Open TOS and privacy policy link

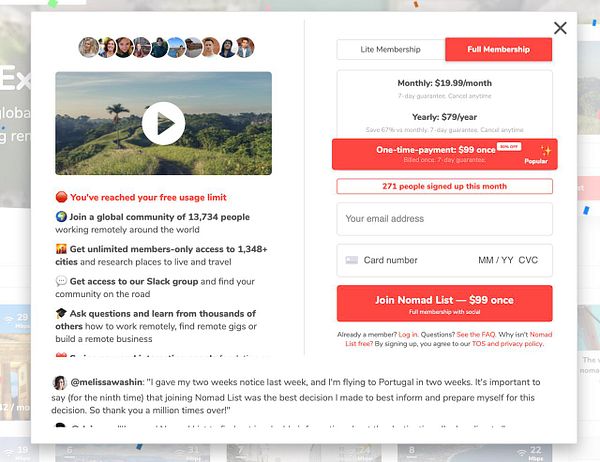(507, 344)
